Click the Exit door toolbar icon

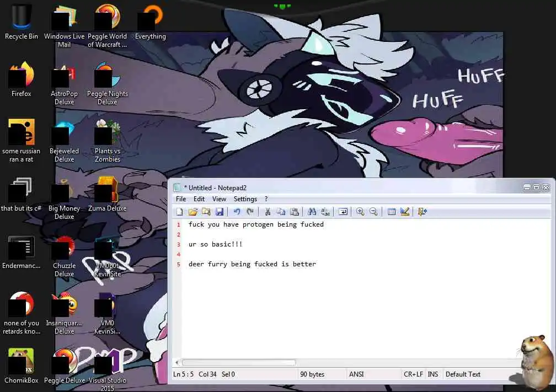pos(422,212)
